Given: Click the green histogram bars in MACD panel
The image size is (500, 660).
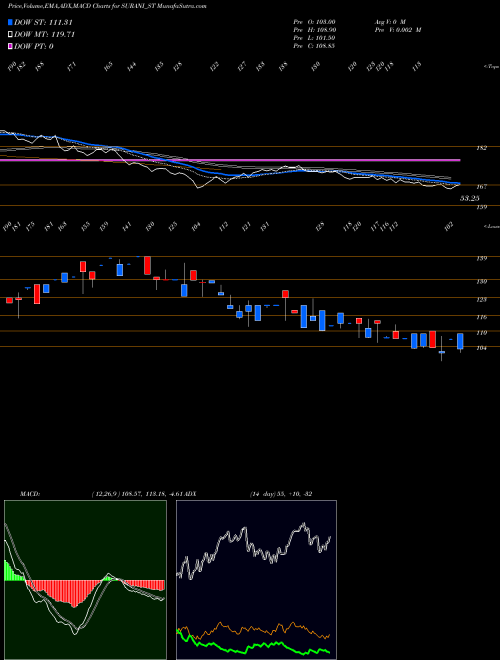Looking at the screenshot, I should [13, 572].
